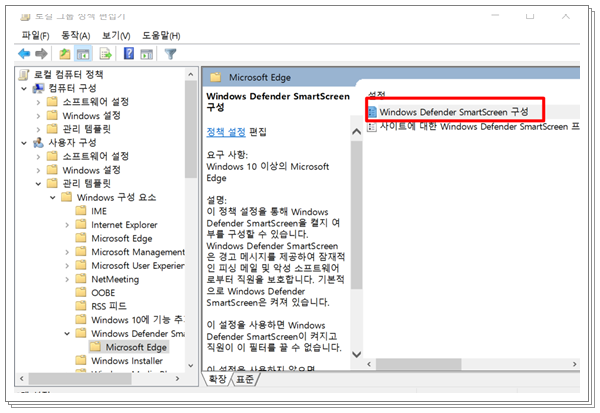
Task: Click the folder icon in the Microsoft Edge header
Action: (x=215, y=77)
